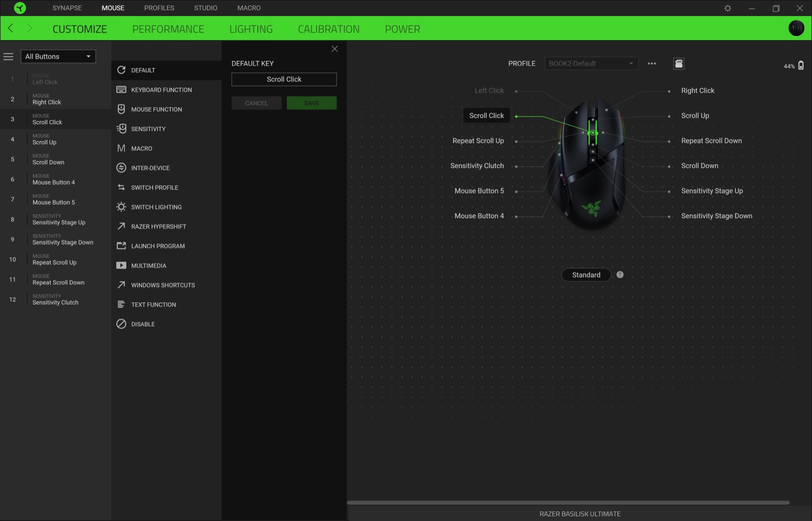Image resolution: width=812 pixels, height=521 pixels.
Task: Toggle the Standard mode button
Action: [x=586, y=275]
